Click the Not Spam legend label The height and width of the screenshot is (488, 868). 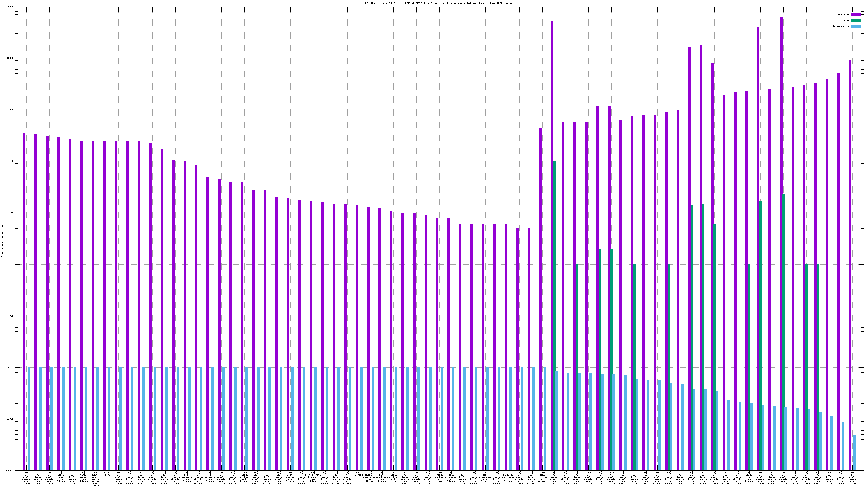[844, 14]
